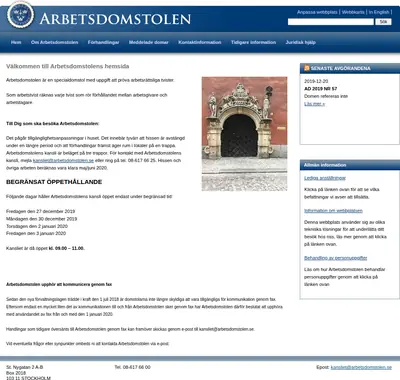This screenshot has width=400, height=380.
Task: Click the Allmän information panel header
Action: coord(349,165)
